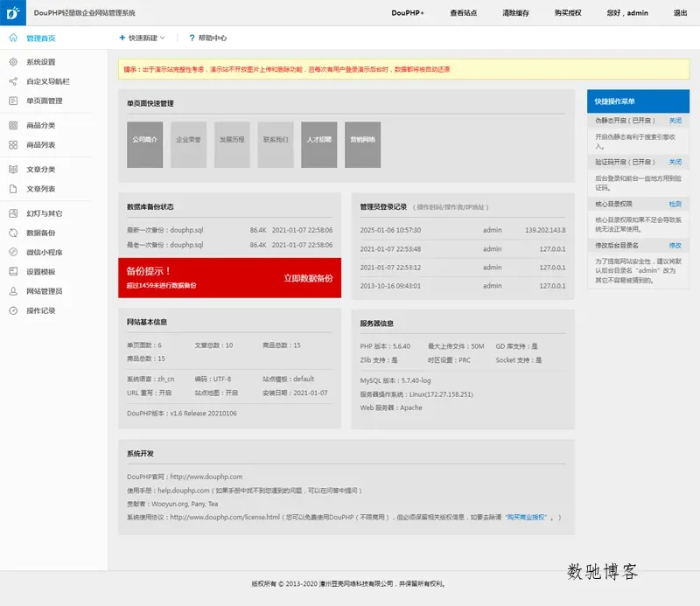Open 单页面管理 menu item
The height and width of the screenshot is (606, 700).
tap(45, 101)
